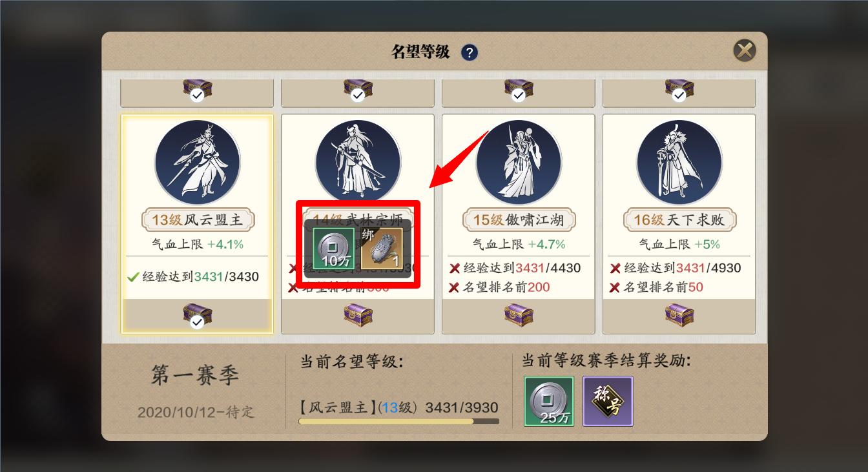This screenshot has width=868, height=472.
Task: Select the 14级武林宗师 swordsman portrait
Action: coord(358,161)
